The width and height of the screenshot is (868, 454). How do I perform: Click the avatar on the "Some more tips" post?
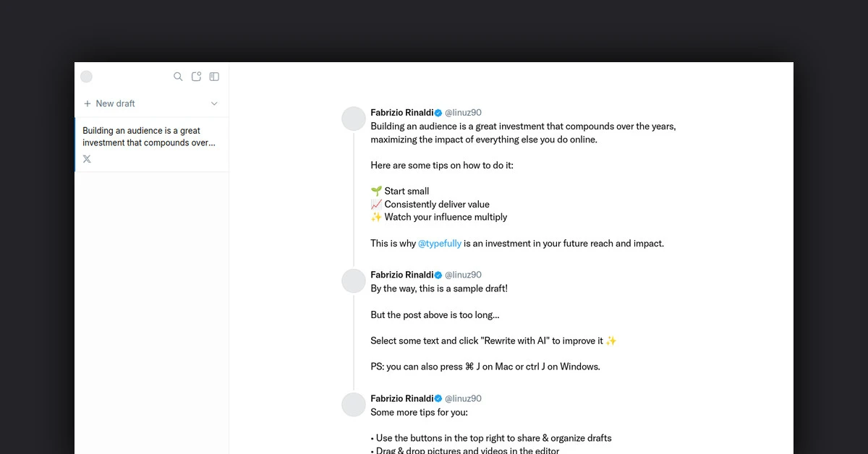(354, 405)
